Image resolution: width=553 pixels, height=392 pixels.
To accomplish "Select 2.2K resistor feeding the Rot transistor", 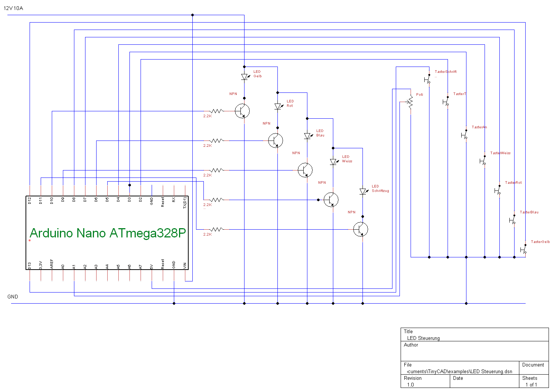I will click(216, 141).
